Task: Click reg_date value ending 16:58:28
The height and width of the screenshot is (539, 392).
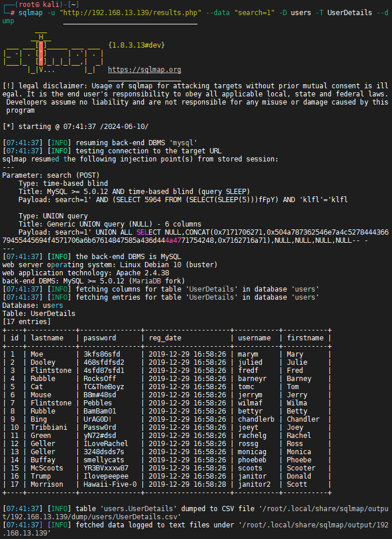Action: (187, 484)
